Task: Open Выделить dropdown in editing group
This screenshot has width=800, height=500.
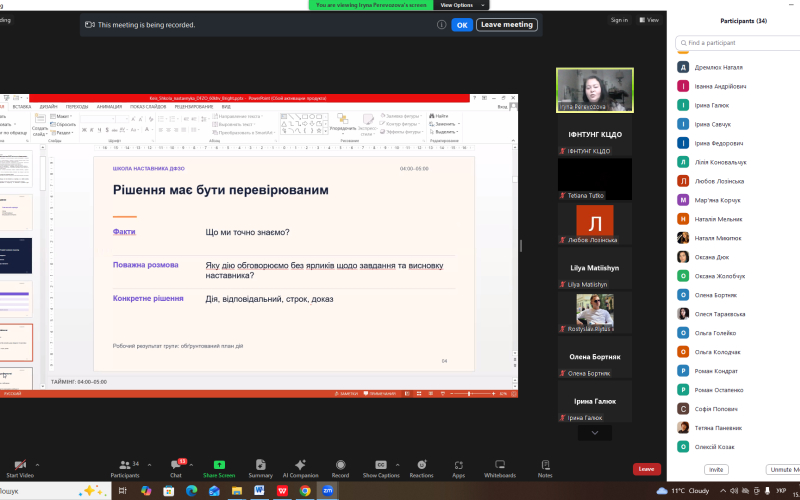Action: pos(444,132)
